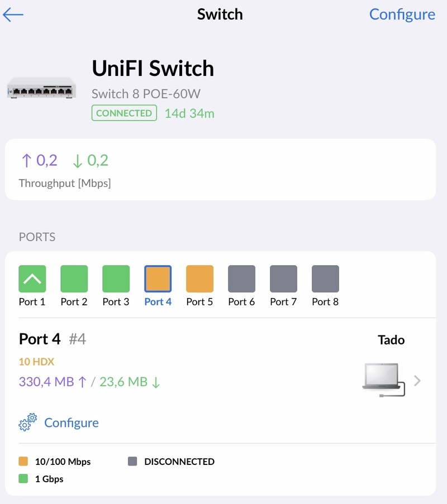
Task: Tap the Tado client name
Action: tap(391, 340)
